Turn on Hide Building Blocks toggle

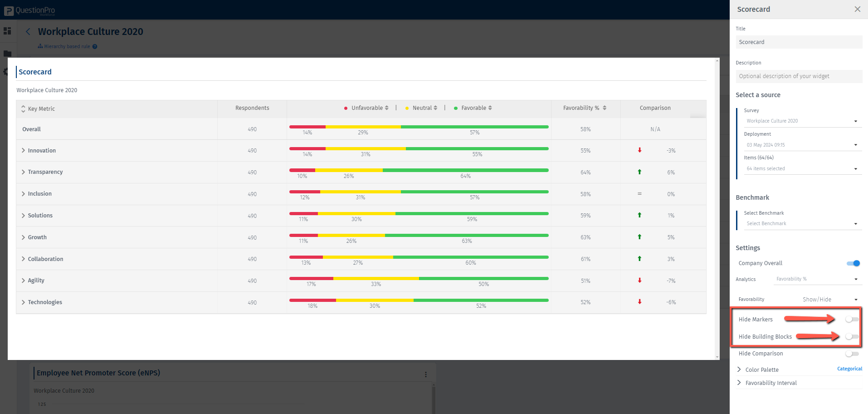coord(852,337)
